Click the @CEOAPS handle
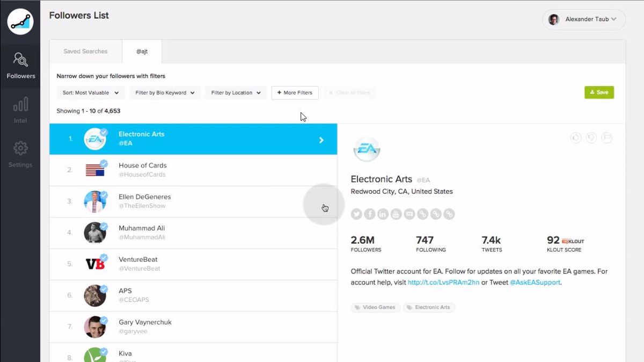 pyautogui.click(x=134, y=300)
